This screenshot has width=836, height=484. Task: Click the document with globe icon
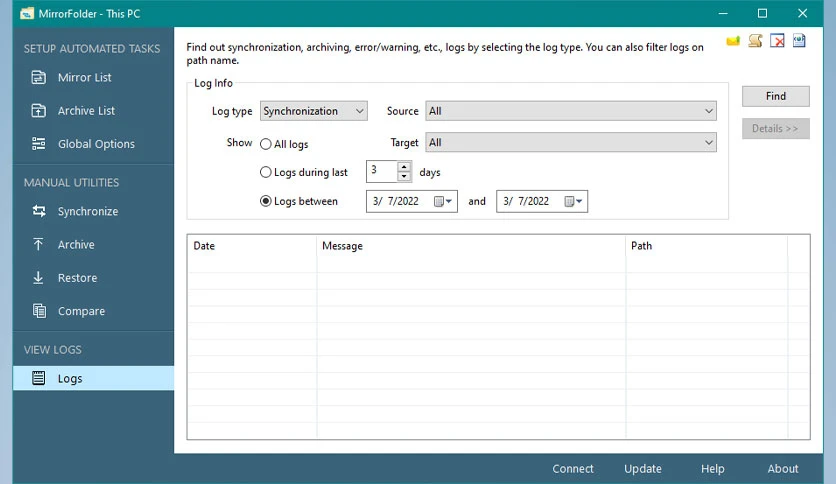point(799,41)
